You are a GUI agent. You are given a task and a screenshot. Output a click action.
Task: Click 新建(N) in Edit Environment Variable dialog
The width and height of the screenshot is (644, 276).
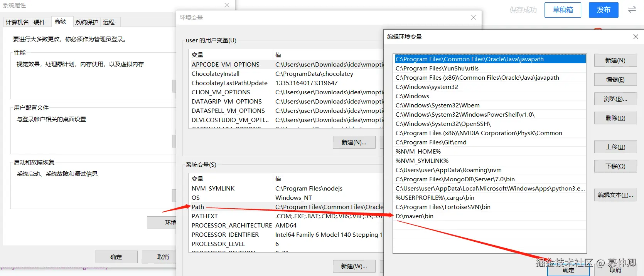click(x=615, y=60)
